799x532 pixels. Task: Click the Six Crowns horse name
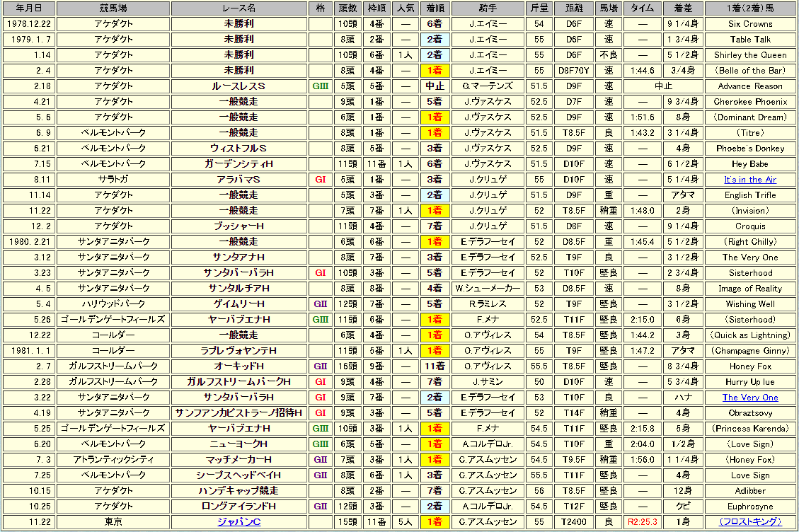point(750,24)
